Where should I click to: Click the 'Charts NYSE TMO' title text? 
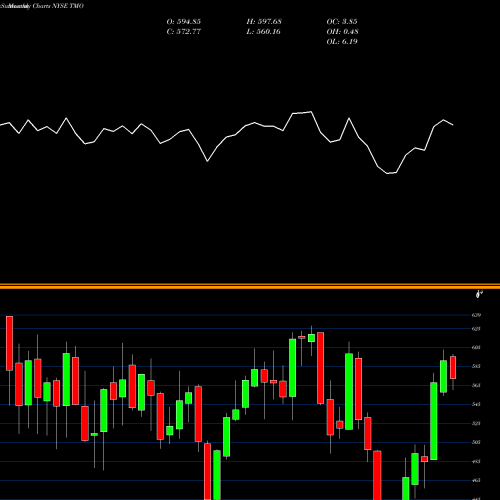[57, 6]
